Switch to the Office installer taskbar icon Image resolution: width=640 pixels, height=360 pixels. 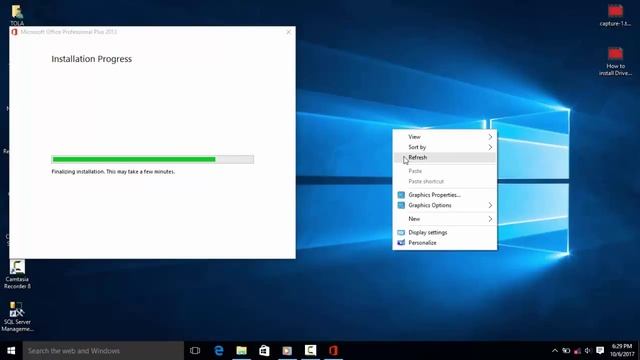[x=333, y=351]
